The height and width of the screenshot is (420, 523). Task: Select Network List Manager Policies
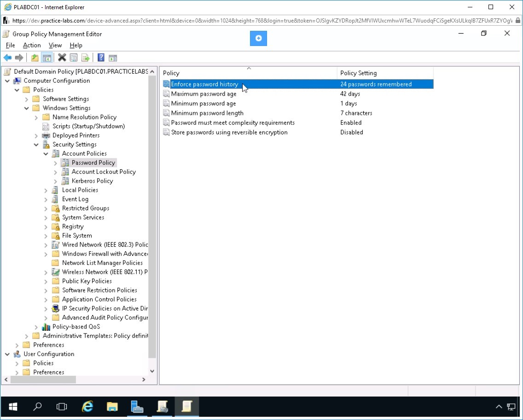102,263
